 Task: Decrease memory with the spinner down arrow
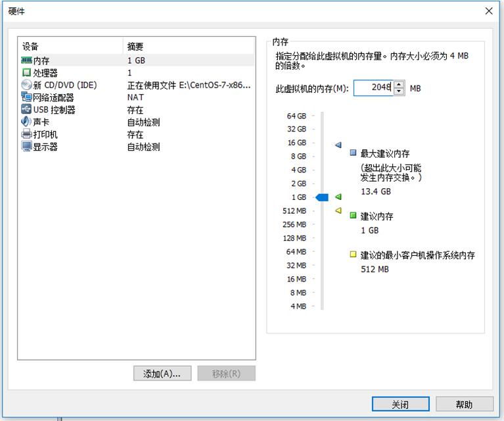(399, 91)
